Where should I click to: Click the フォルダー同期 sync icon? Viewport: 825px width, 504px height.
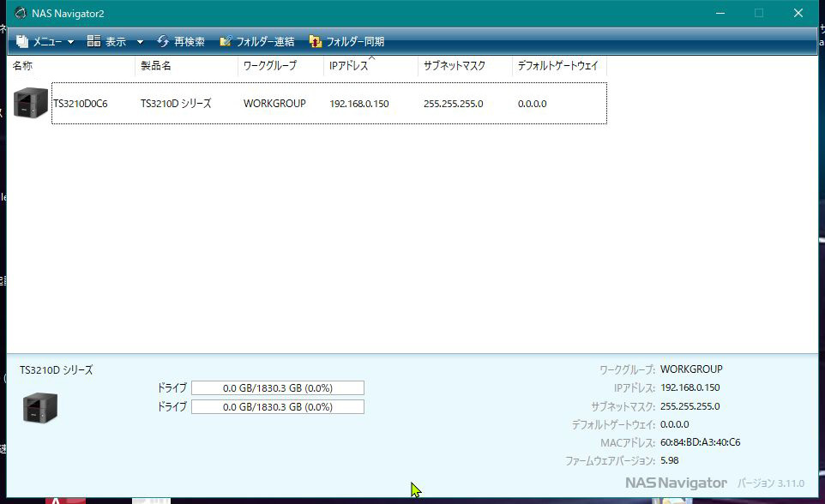tap(315, 41)
